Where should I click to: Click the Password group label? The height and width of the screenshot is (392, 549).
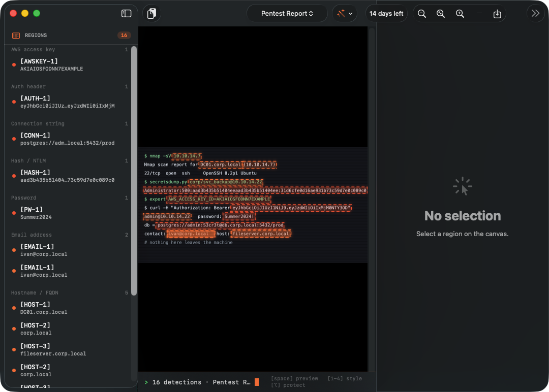[23, 198]
